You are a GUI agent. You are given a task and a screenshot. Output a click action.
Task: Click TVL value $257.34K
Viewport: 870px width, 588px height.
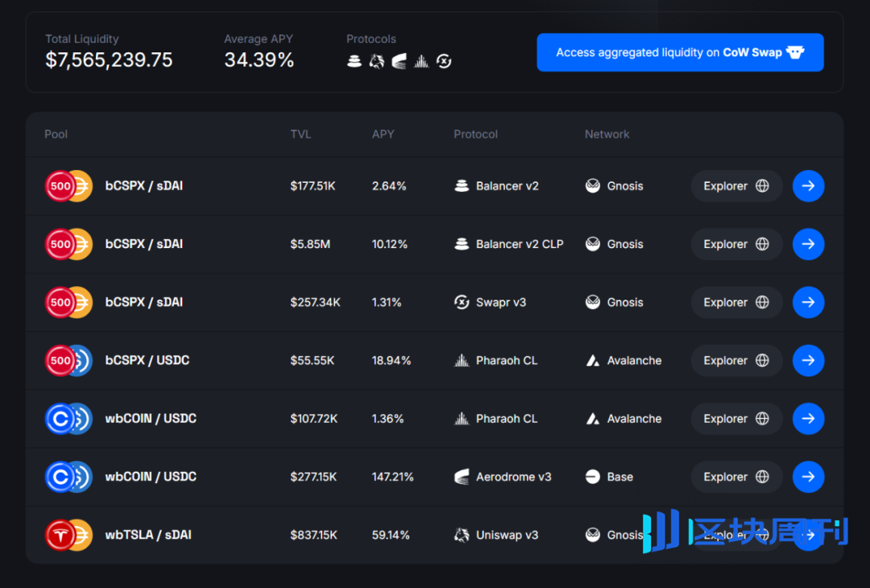[x=315, y=302]
